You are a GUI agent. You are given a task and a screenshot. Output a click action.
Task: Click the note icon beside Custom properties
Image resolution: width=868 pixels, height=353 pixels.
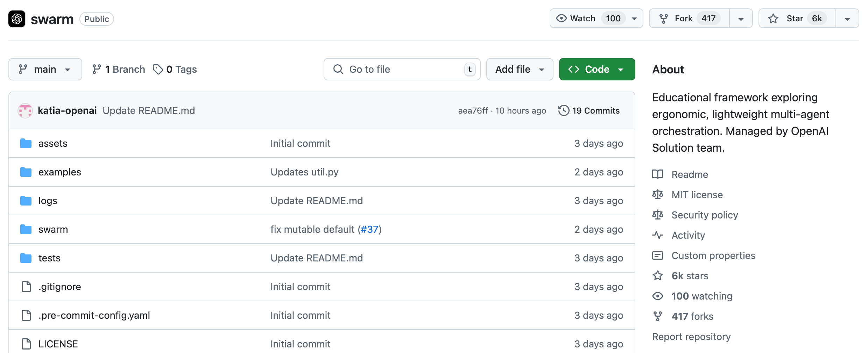click(x=658, y=255)
